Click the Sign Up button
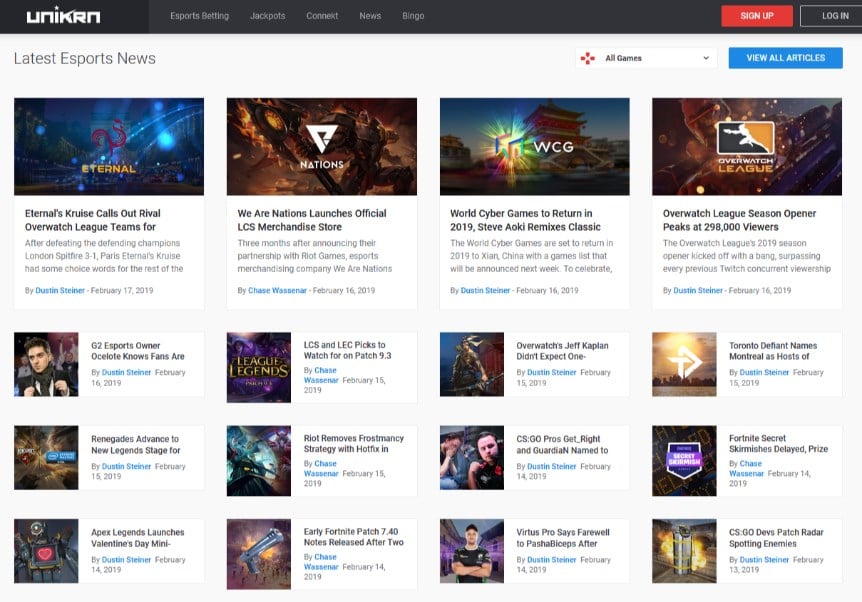Viewport: 862px width, 602px height. (x=757, y=16)
